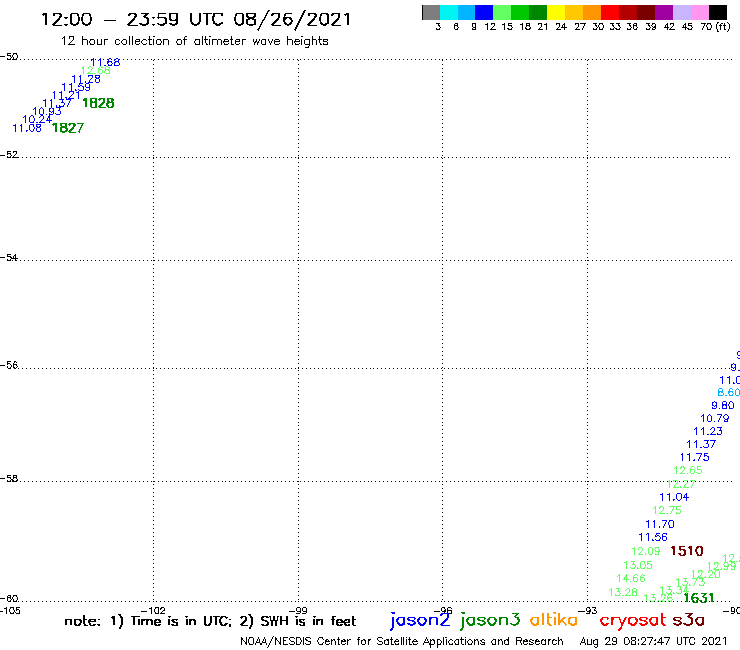
Task: Click the pink swatch in the color scale
Action: (x=699, y=13)
